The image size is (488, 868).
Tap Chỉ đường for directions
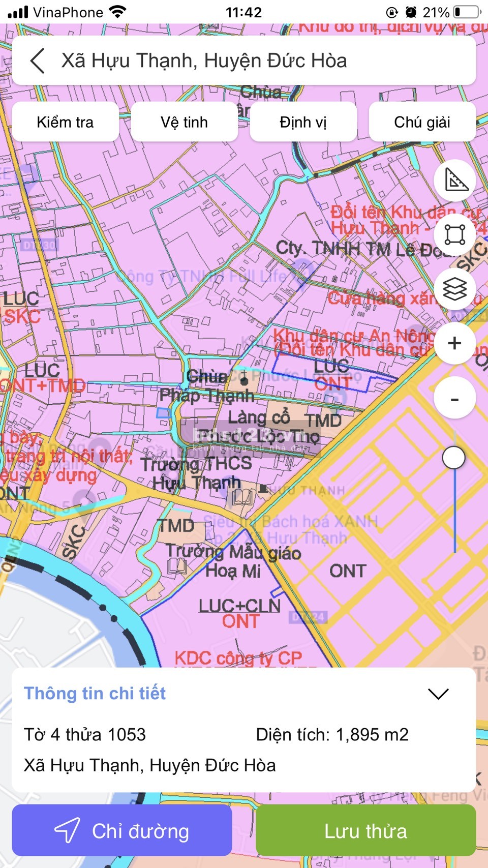[122, 831]
